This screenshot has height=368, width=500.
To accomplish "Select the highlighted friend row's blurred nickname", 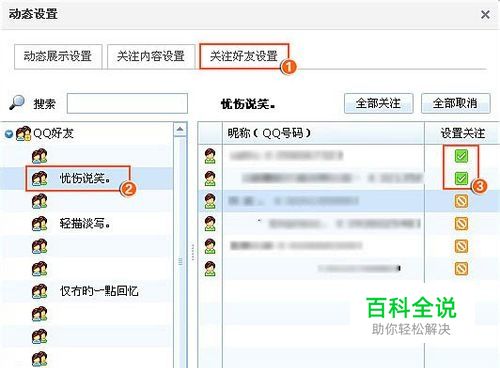I will (293, 201).
